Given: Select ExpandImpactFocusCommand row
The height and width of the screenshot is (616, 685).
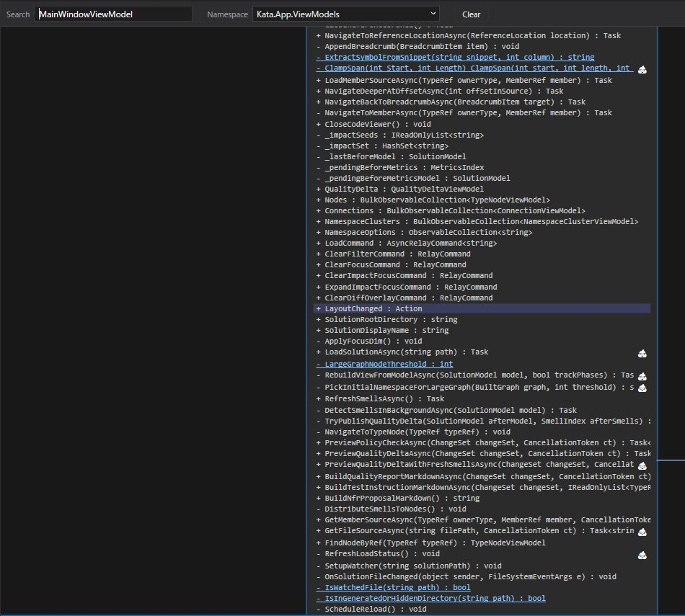Looking at the screenshot, I should (406, 287).
